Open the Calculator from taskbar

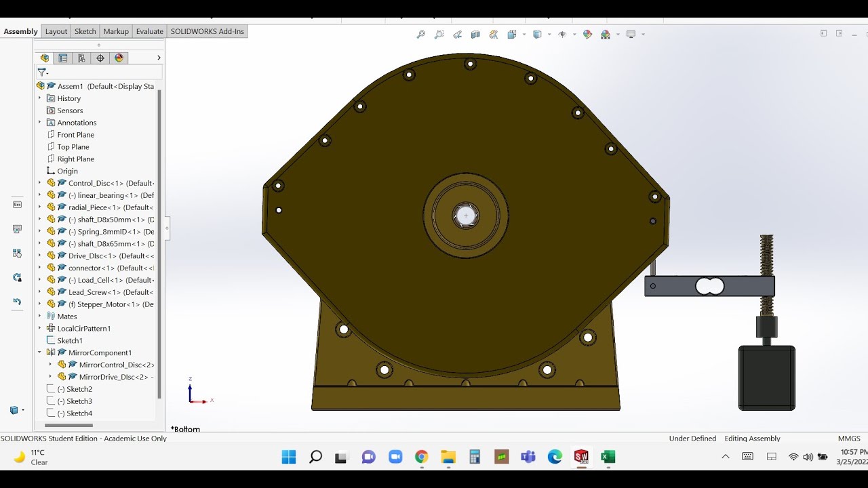pos(475,457)
